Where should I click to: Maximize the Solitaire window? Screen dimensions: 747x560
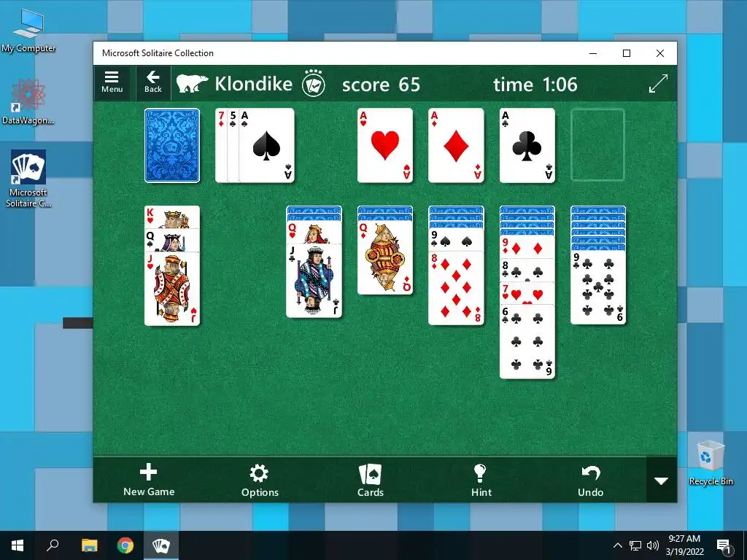tap(627, 53)
